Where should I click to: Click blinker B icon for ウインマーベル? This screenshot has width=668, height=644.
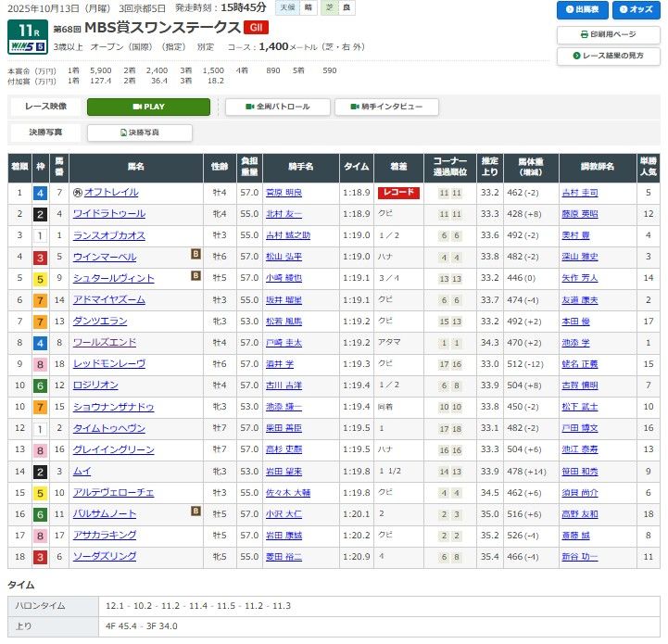click(195, 254)
